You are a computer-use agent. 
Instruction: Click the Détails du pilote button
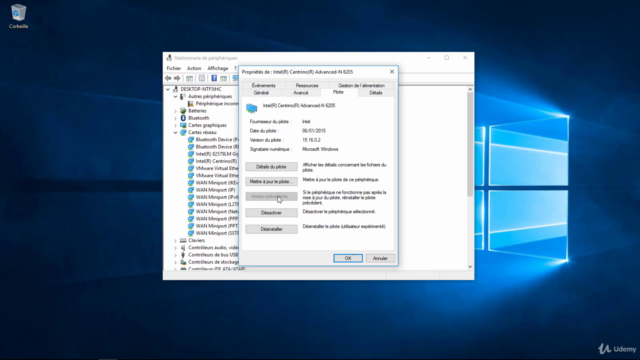(x=271, y=167)
